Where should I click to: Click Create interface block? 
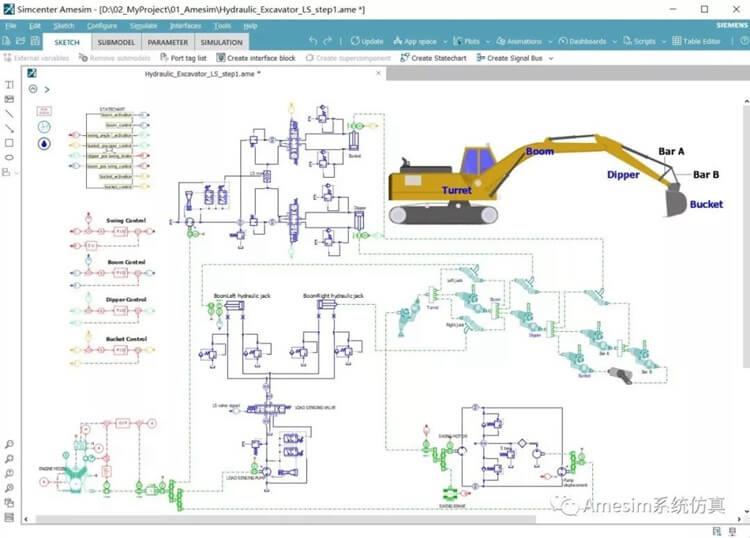click(256, 58)
